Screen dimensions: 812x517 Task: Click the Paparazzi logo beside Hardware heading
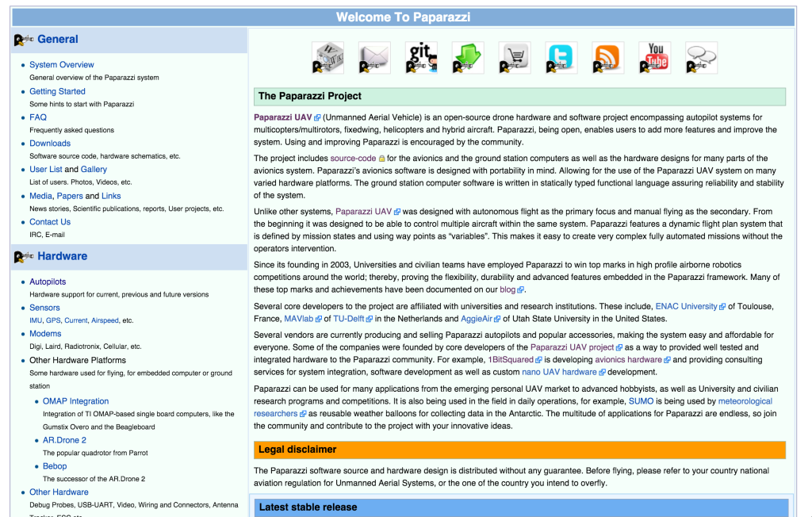tap(24, 256)
